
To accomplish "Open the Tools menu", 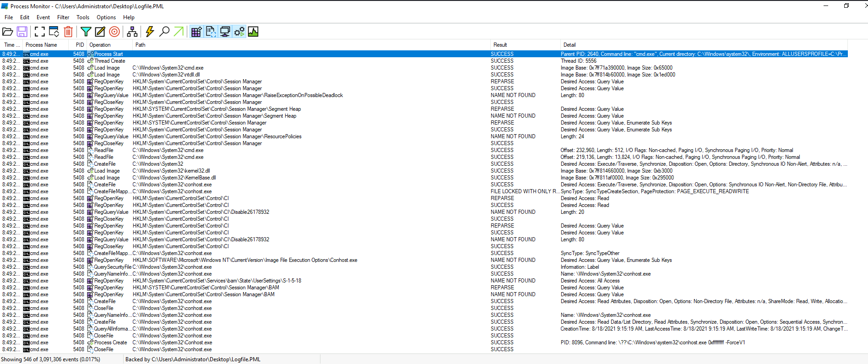I will point(83,17).
